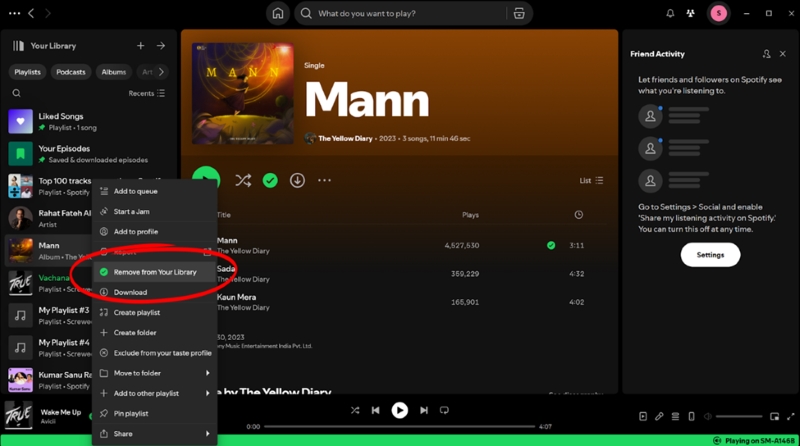Close the Friend Activity panel

[783, 54]
